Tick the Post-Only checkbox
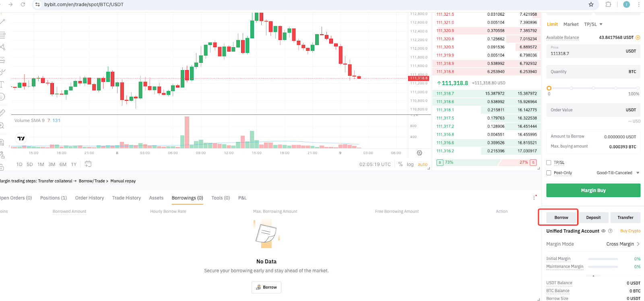The width and height of the screenshot is (644, 301). click(x=549, y=173)
